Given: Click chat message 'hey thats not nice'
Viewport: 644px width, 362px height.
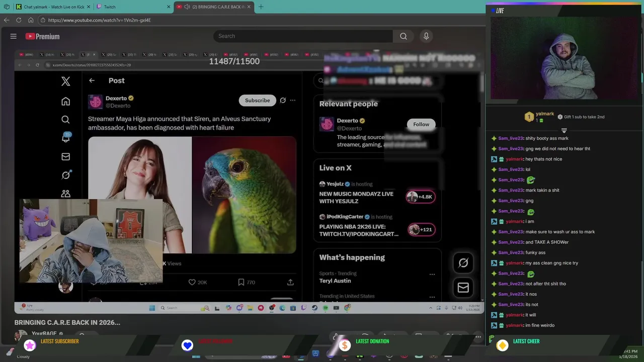Looking at the screenshot, I should (x=543, y=159).
